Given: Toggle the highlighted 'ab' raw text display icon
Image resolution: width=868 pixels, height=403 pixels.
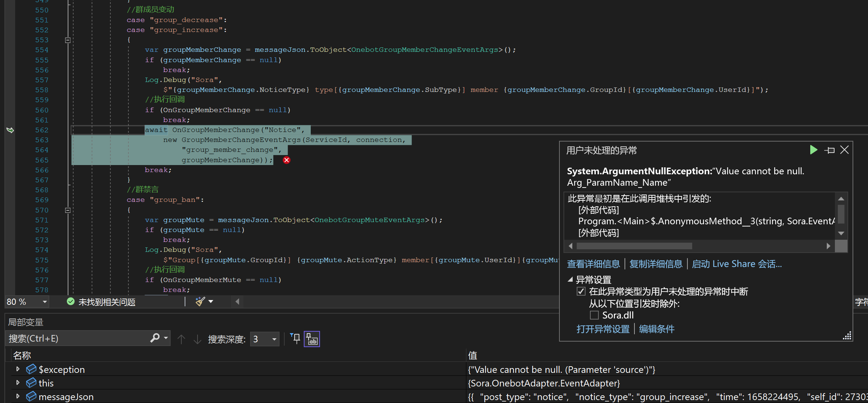Looking at the screenshot, I should 312,339.
